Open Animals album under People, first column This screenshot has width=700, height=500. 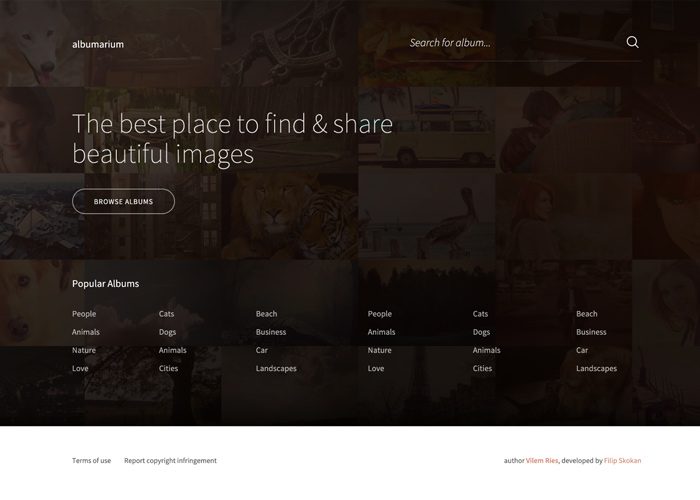(86, 332)
